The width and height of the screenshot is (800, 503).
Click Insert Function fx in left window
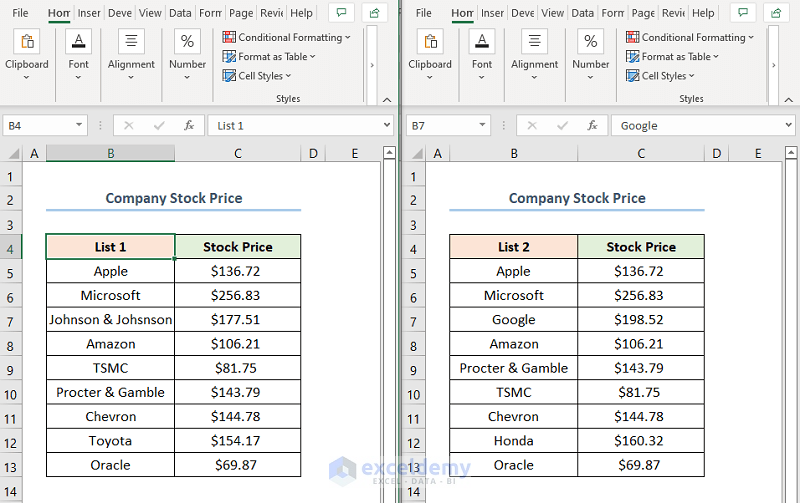coord(189,125)
